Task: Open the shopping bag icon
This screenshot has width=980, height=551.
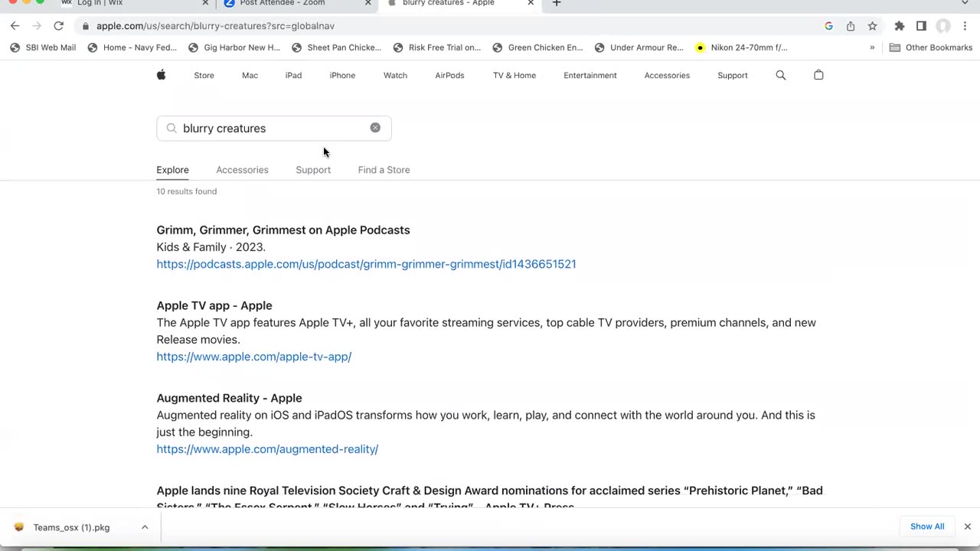Action: click(818, 75)
